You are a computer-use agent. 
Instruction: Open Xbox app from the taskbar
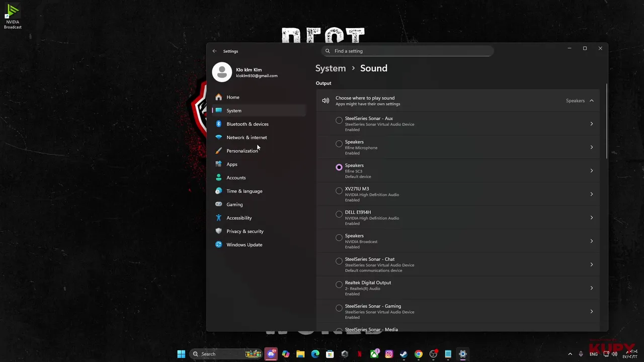[374, 354]
